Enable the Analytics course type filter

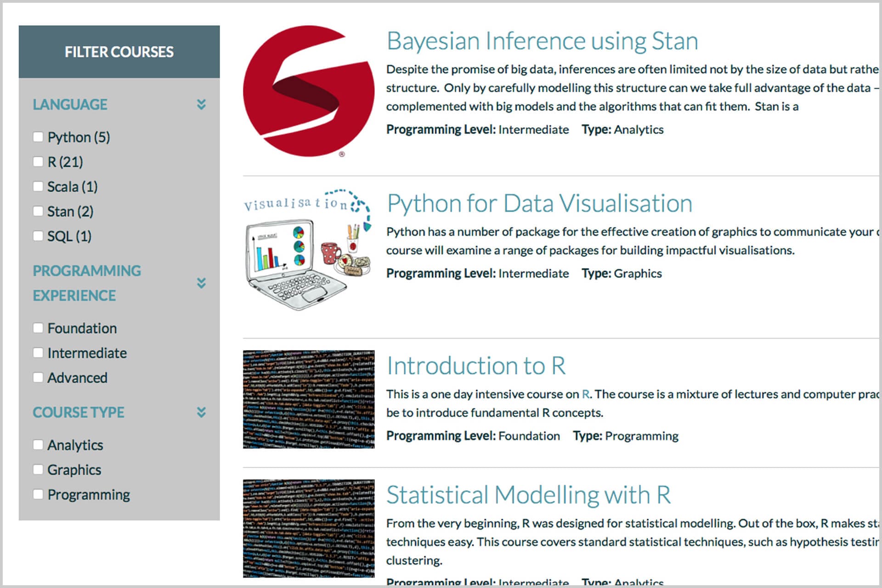point(38,444)
